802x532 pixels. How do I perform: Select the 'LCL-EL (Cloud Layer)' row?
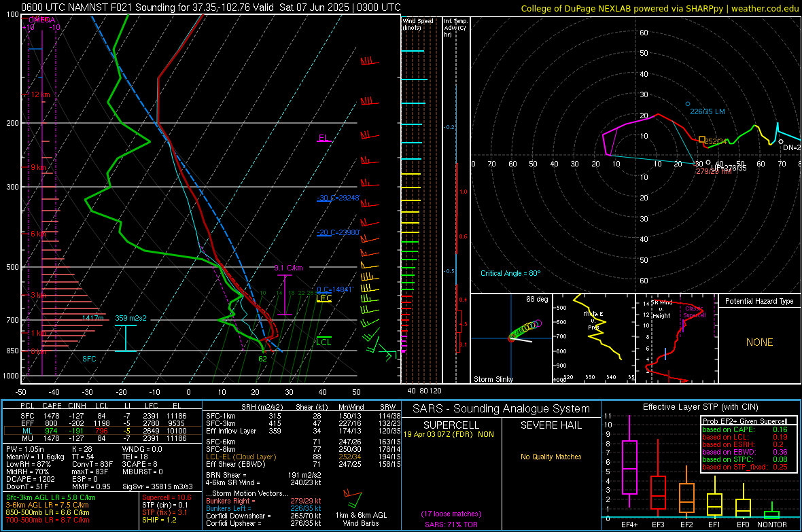pos(302,457)
